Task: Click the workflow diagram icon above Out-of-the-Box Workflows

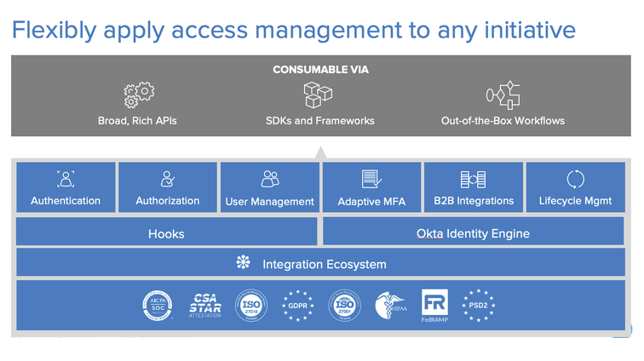Action: (x=503, y=95)
